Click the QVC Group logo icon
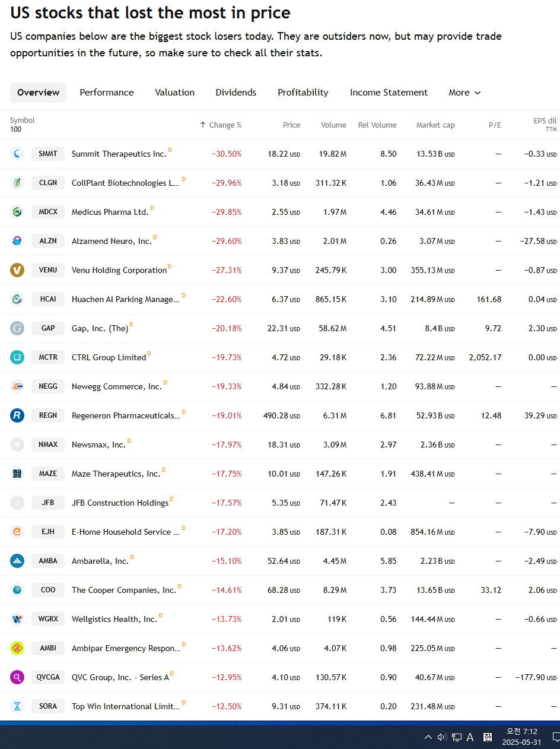The image size is (560, 749). point(17,677)
